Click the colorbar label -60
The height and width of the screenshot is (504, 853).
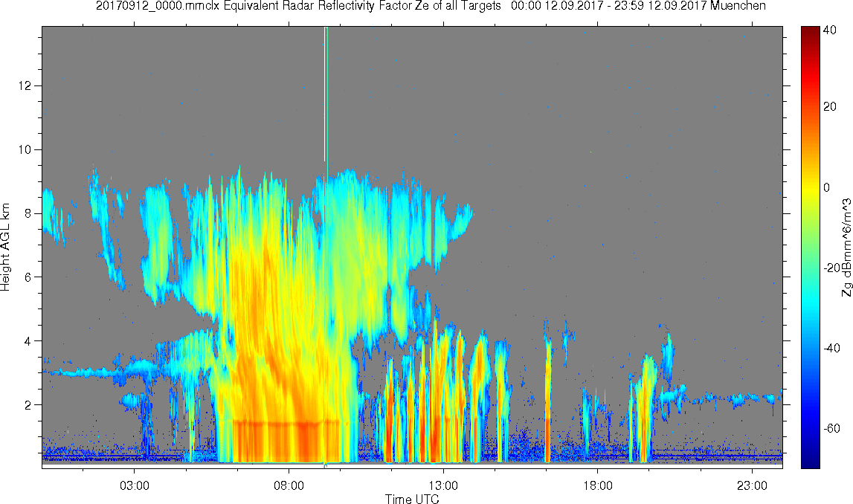[830, 429]
